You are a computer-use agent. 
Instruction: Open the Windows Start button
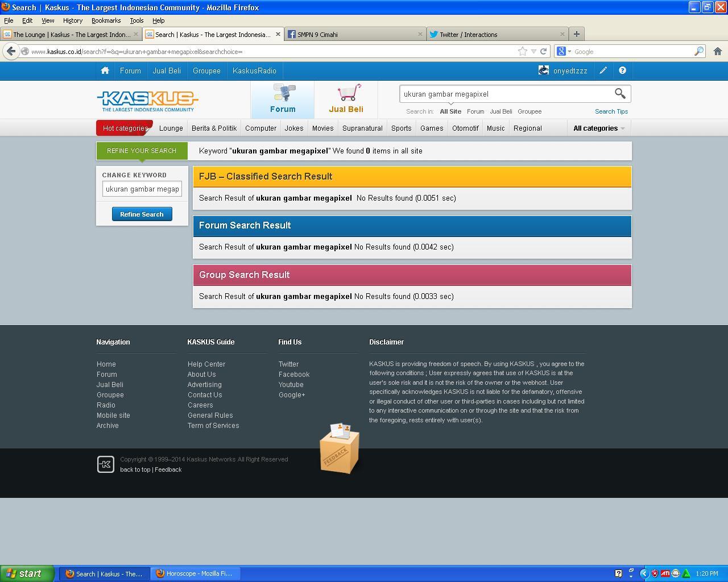point(27,573)
